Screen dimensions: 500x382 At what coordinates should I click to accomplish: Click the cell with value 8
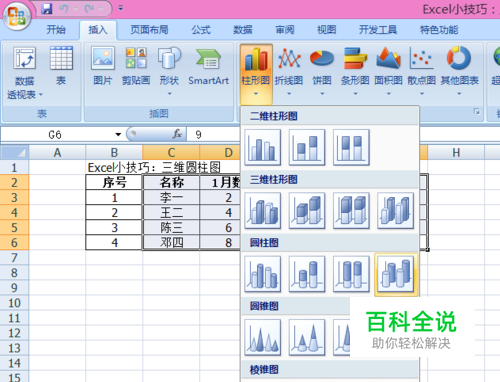coord(220,243)
